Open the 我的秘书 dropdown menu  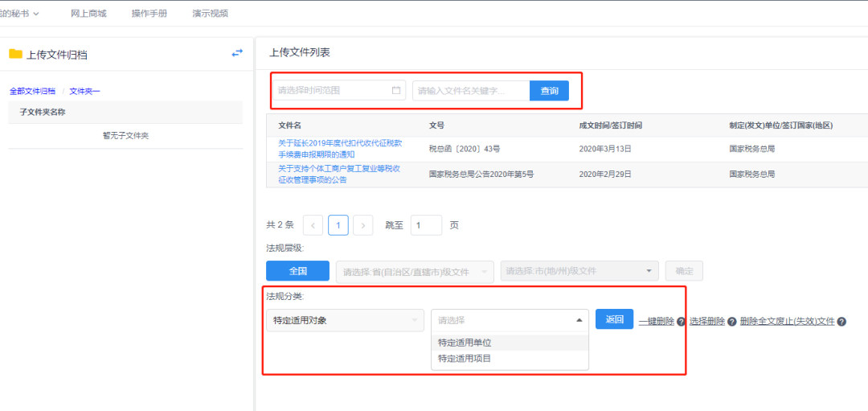19,14
